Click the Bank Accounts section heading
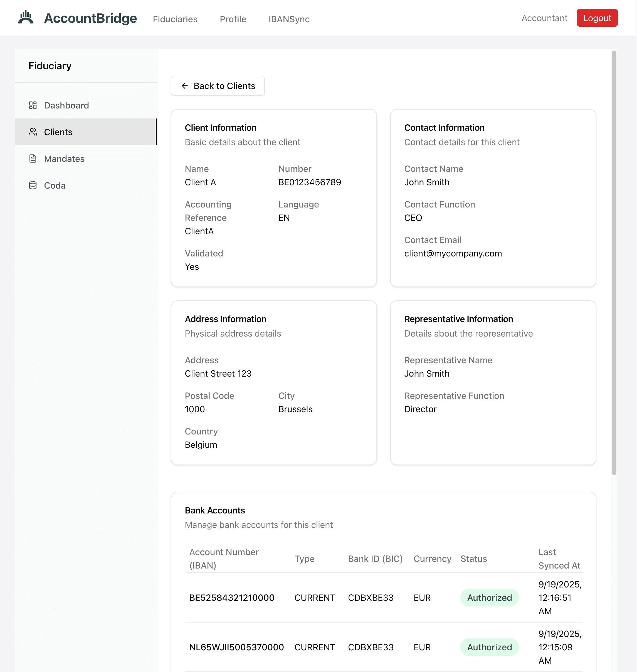The image size is (637, 672). 214,510
